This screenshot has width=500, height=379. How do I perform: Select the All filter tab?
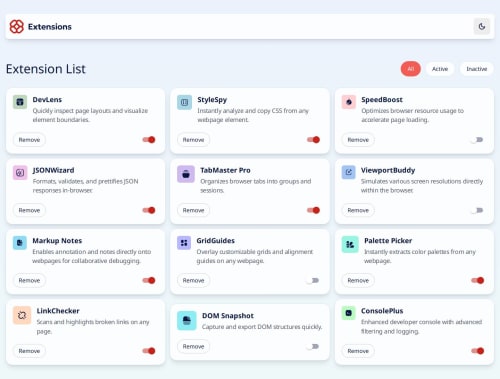[411, 69]
